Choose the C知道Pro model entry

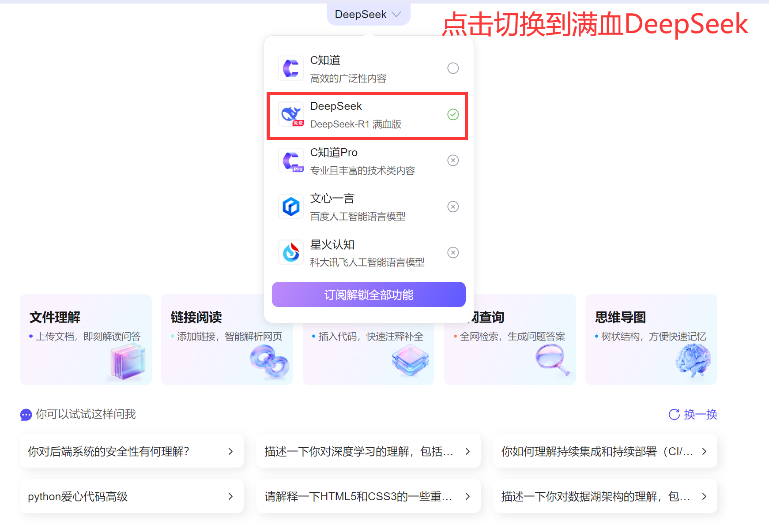click(x=369, y=161)
